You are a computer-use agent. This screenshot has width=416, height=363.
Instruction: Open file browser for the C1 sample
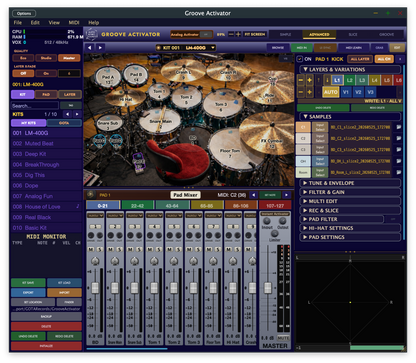tap(398, 127)
